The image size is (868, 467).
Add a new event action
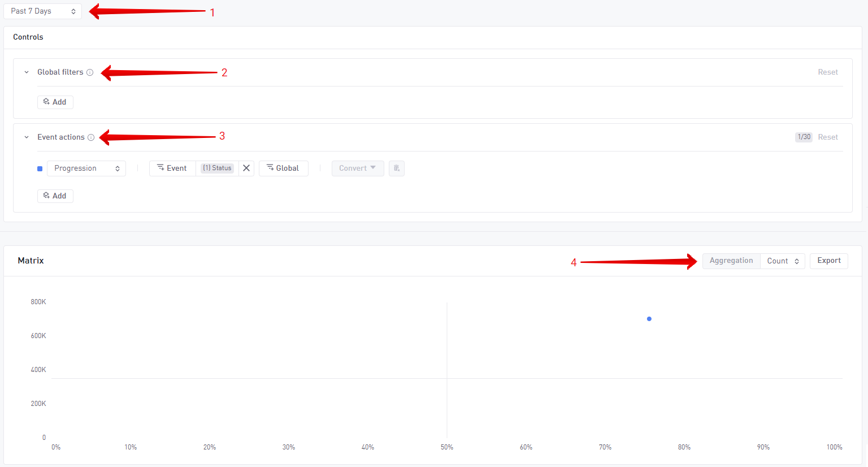55,196
